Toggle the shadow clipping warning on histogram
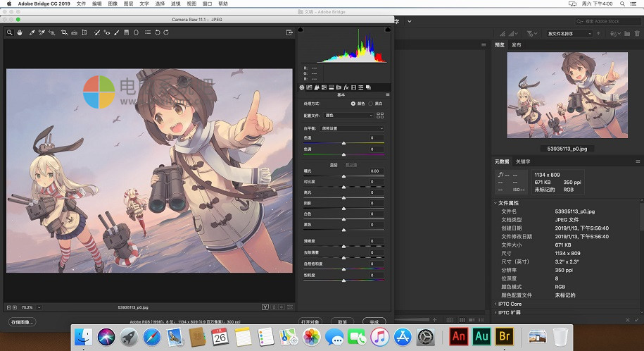 tap(301, 30)
